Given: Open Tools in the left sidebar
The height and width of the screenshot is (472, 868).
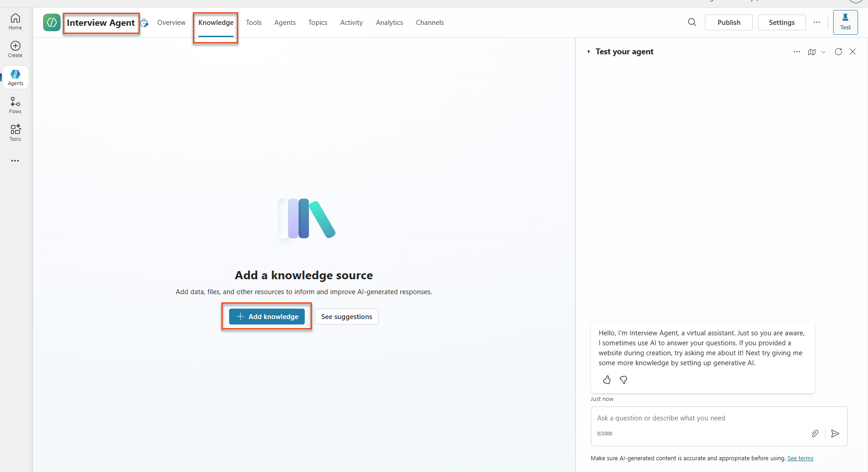Looking at the screenshot, I should pos(15,133).
